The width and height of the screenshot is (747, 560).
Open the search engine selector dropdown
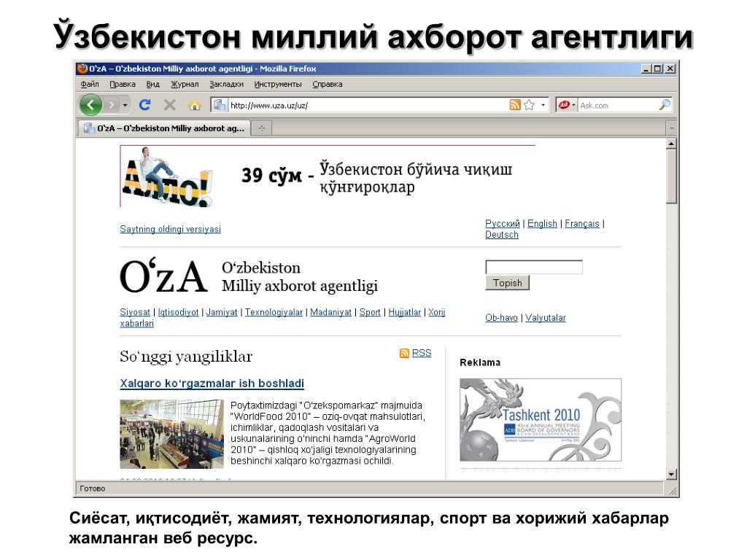(573, 105)
